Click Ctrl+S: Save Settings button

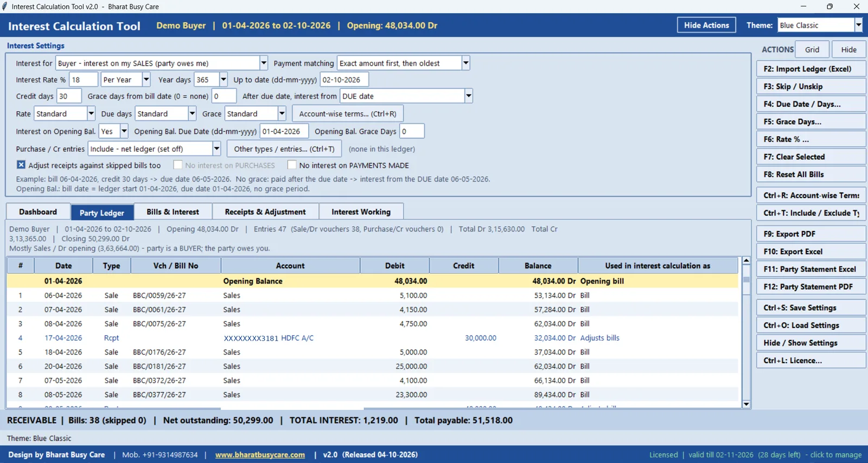[x=811, y=307]
